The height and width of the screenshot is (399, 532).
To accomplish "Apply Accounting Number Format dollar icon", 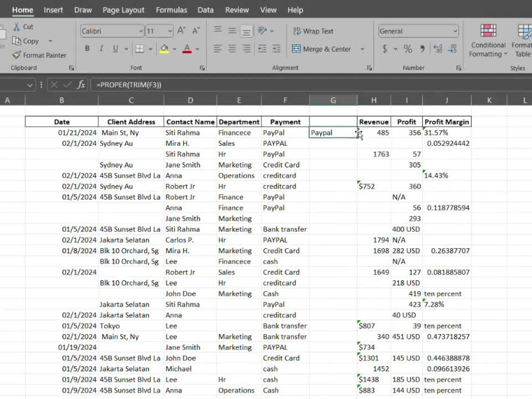I will [385, 49].
